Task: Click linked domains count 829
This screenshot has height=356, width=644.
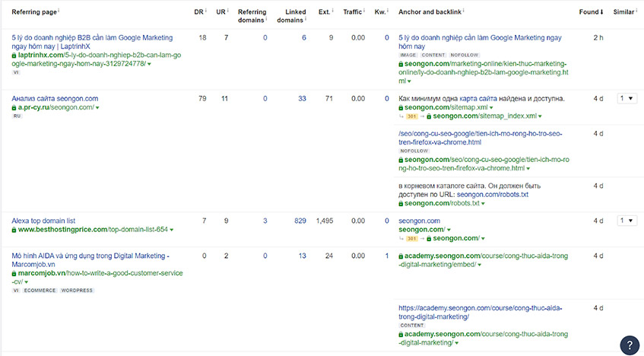Action: click(300, 221)
